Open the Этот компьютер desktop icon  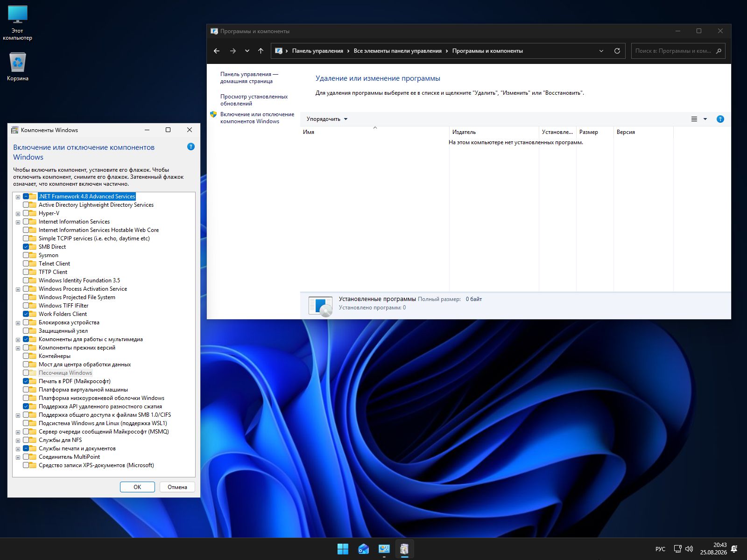pyautogui.click(x=18, y=23)
